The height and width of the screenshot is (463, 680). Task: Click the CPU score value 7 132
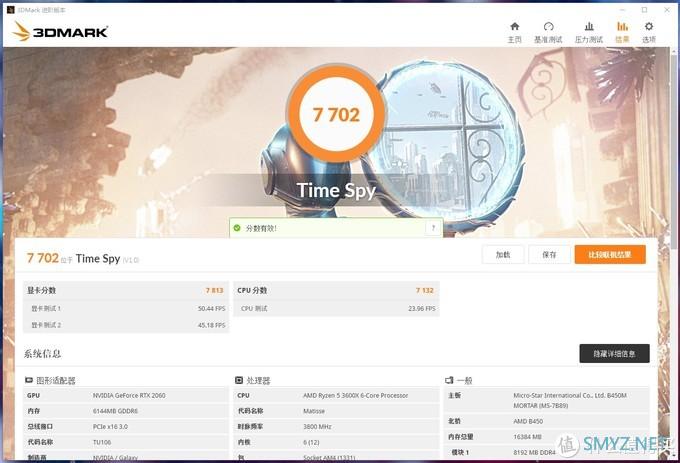point(425,290)
